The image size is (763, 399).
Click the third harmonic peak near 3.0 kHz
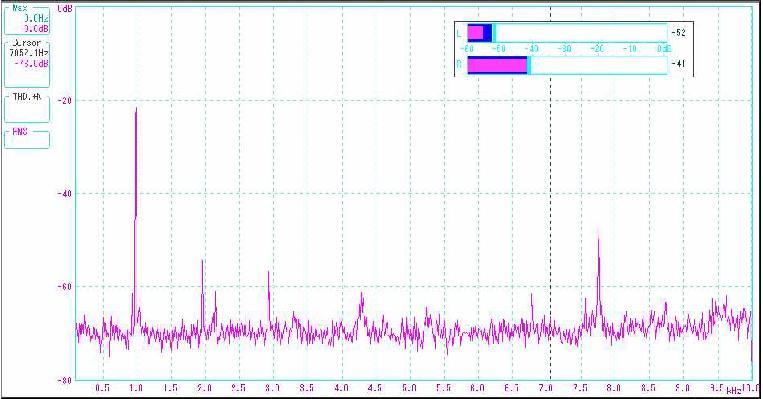click(x=268, y=273)
